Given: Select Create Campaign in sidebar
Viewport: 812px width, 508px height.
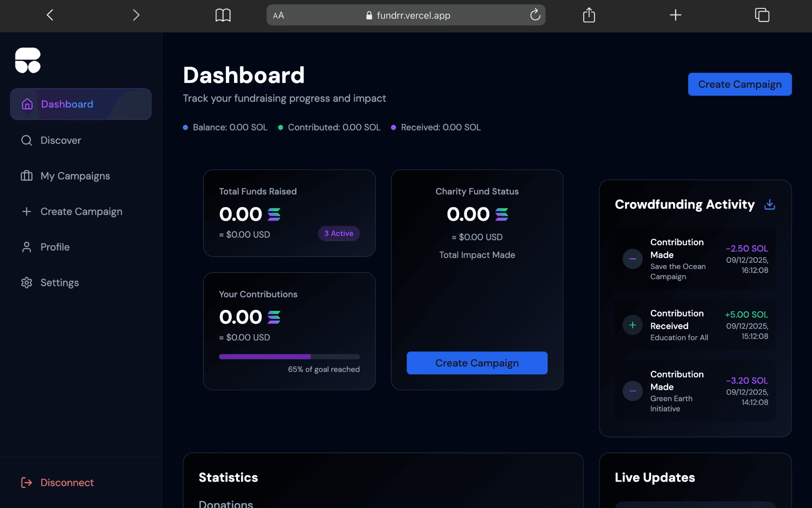Looking at the screenshot, I should point(81,212).
